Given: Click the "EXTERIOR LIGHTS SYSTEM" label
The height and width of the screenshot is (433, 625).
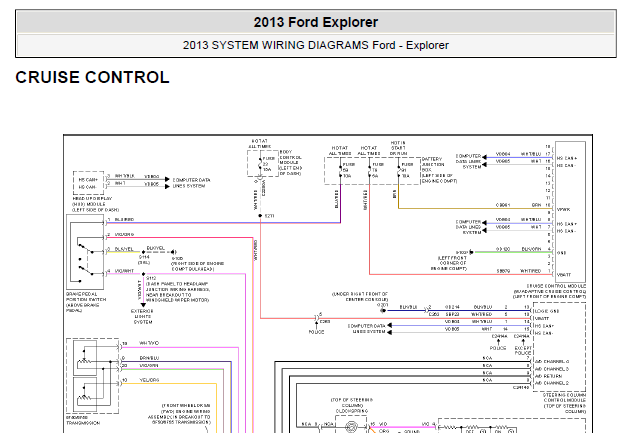Looking at the screenshot, I should point(142,316).
